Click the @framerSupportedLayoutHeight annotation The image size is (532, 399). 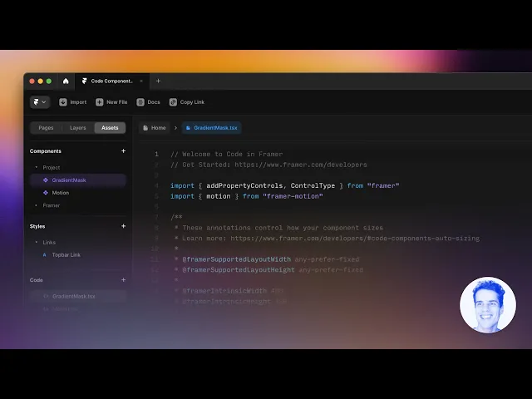pyautogui.click(x=239, y=270)
